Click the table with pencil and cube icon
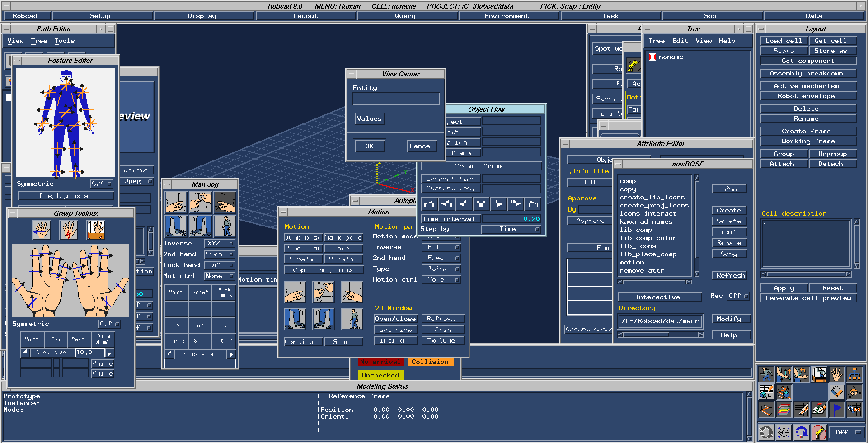The image size is (868, 443). [x=766, y=392]
